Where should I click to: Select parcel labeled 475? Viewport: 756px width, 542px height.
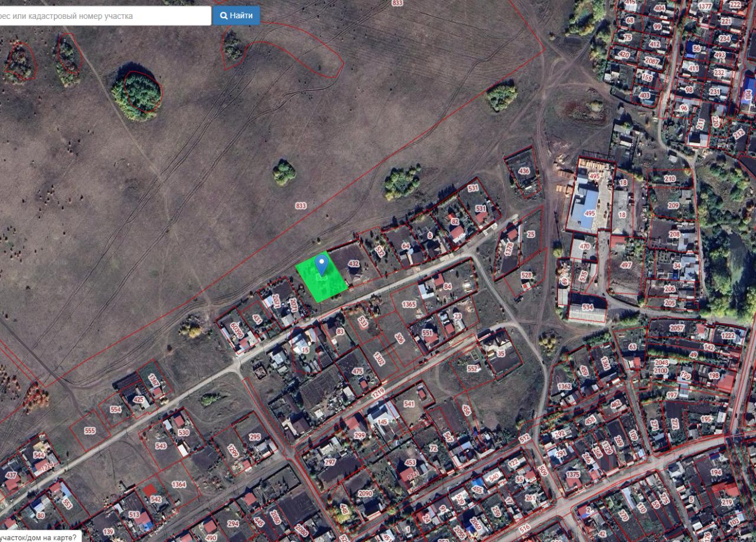357,371
